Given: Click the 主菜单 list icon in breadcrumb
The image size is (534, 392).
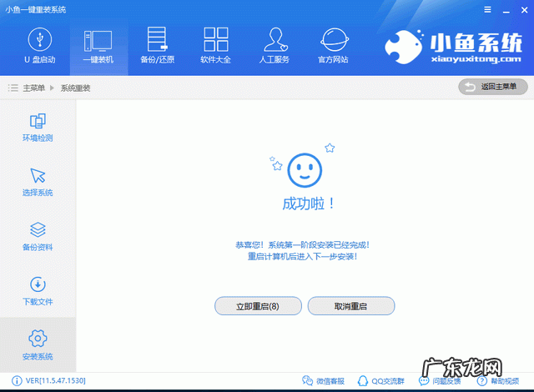Looking at the screenshot, I should [x=13, y=88].
